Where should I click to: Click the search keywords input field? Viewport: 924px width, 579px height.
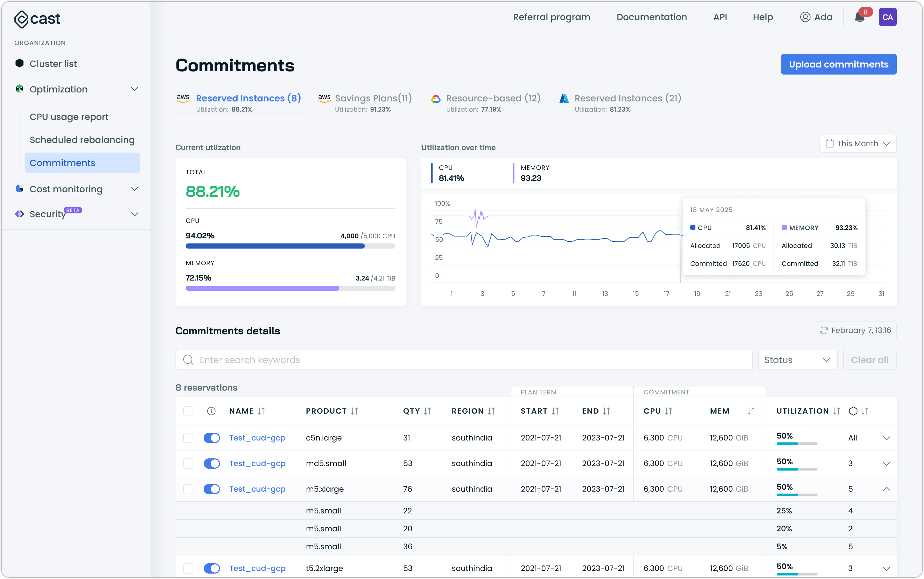click(463, 360)
